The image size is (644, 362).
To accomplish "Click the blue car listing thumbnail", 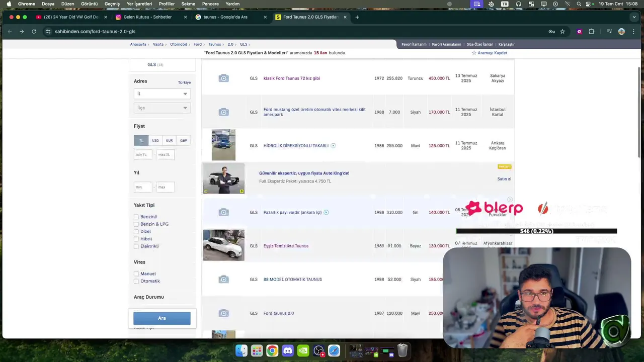I will [223, 145].
